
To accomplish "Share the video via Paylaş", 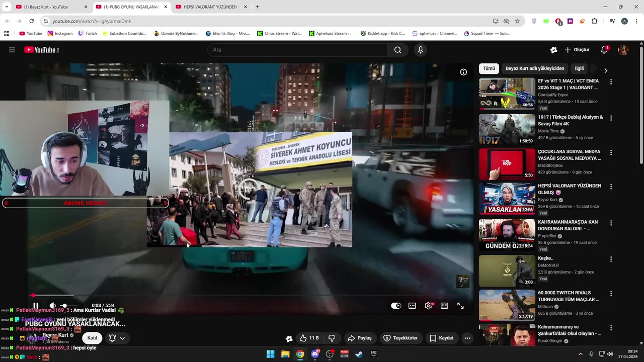I will [x=360, y=338].
